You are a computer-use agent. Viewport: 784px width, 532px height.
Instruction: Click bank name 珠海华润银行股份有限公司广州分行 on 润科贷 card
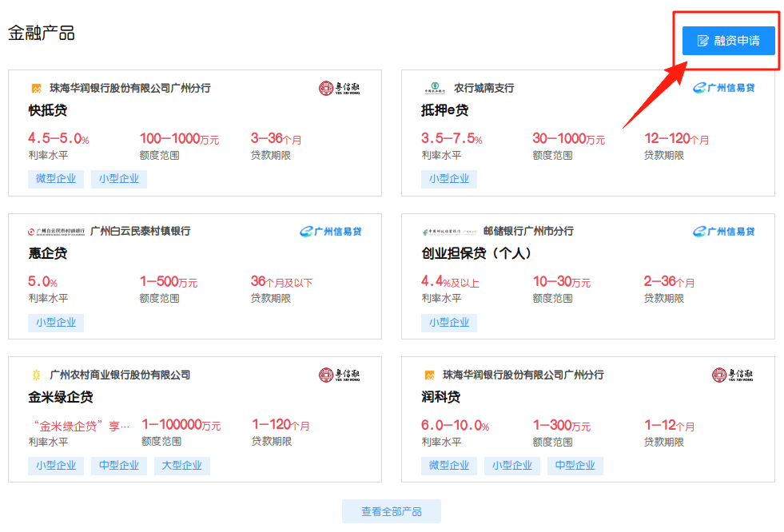click(523, 375)
